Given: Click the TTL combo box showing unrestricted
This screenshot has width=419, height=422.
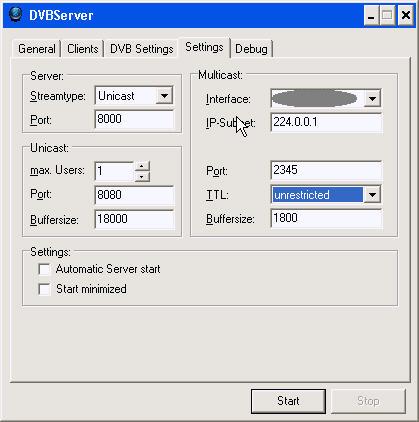Looking at the screenshot, I should tap(326, 194).
